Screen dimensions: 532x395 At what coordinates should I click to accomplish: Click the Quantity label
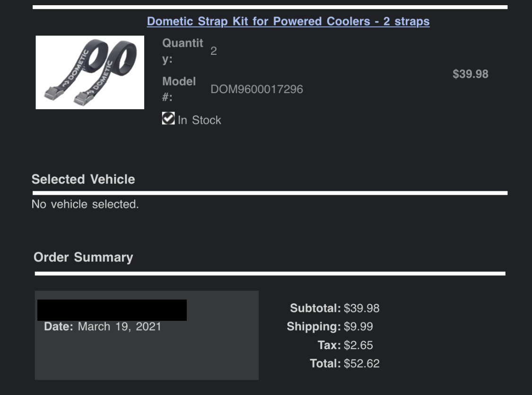click(x=183, y=51)
